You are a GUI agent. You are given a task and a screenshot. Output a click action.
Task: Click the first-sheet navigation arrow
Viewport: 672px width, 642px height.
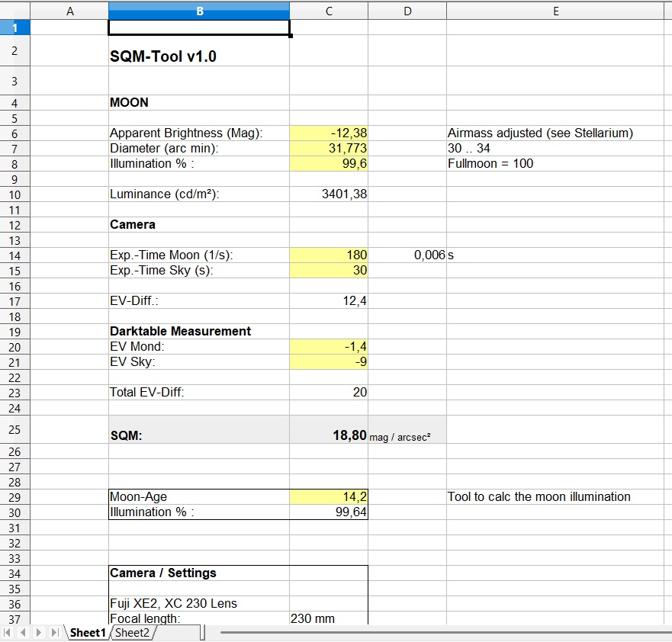[x=8, y=633]
